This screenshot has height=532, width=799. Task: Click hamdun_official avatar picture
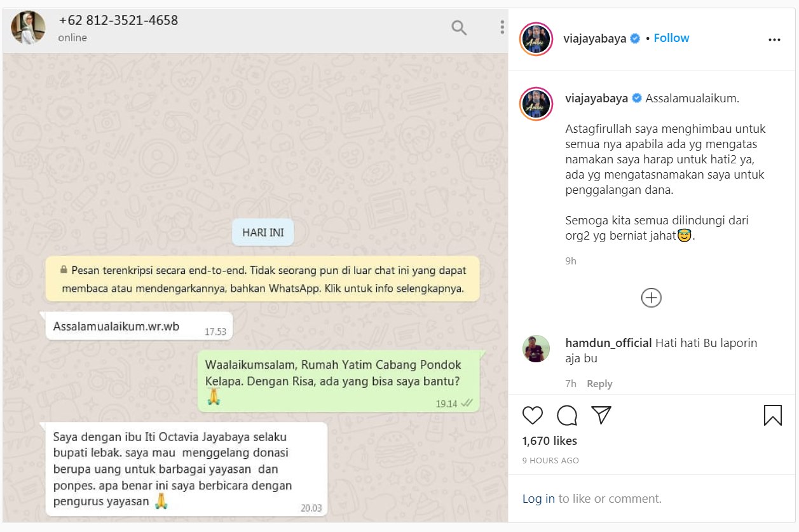click(536, 348)
